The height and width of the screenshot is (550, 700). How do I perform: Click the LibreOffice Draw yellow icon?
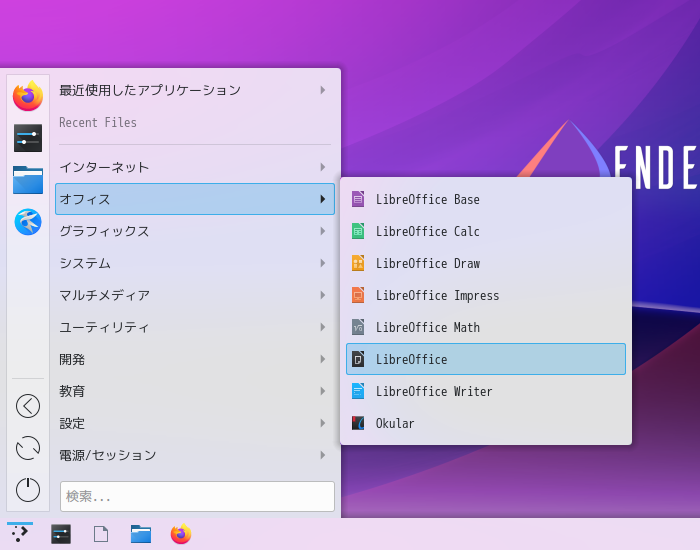click(x=358, y=263)
